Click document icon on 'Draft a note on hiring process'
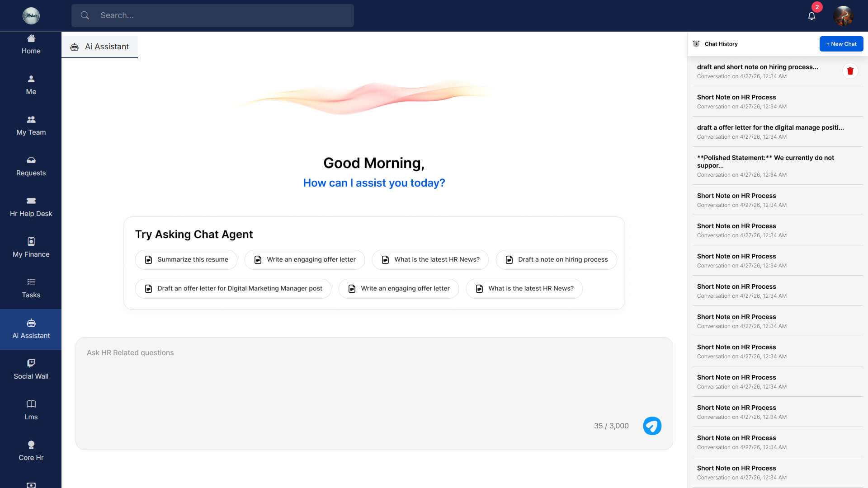This screenshot has height=488, width=868. (x=509, y=260)
